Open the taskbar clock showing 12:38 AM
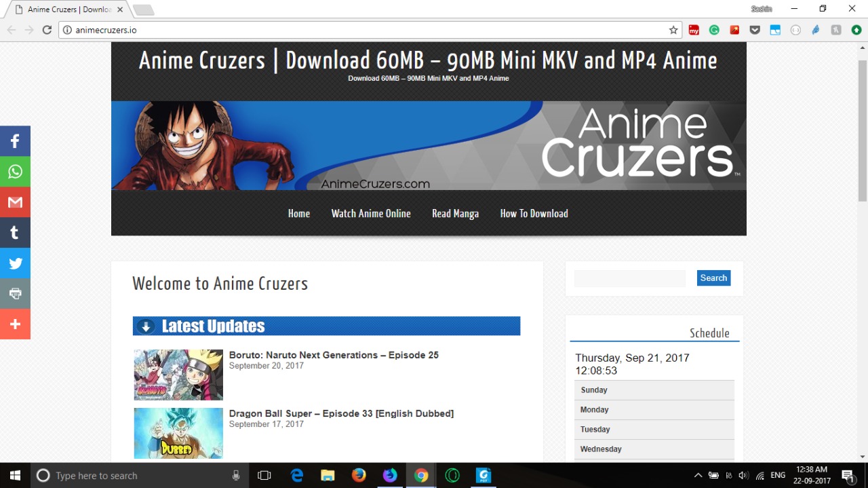 812,475
